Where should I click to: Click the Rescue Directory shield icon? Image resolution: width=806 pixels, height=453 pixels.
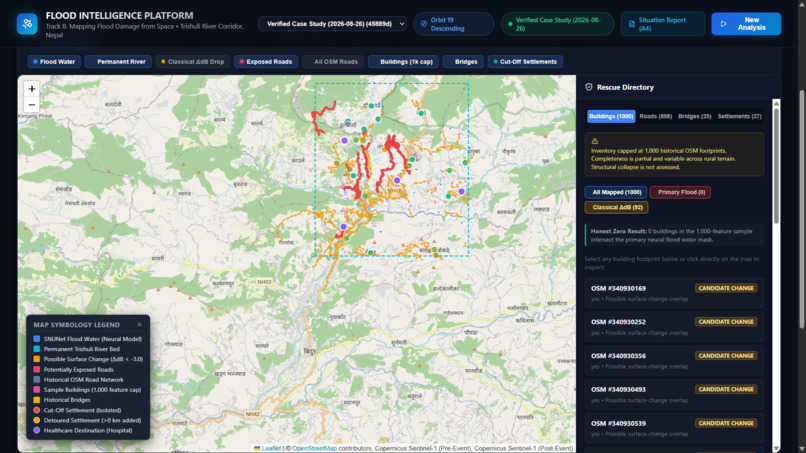click(x=589, y=87)
